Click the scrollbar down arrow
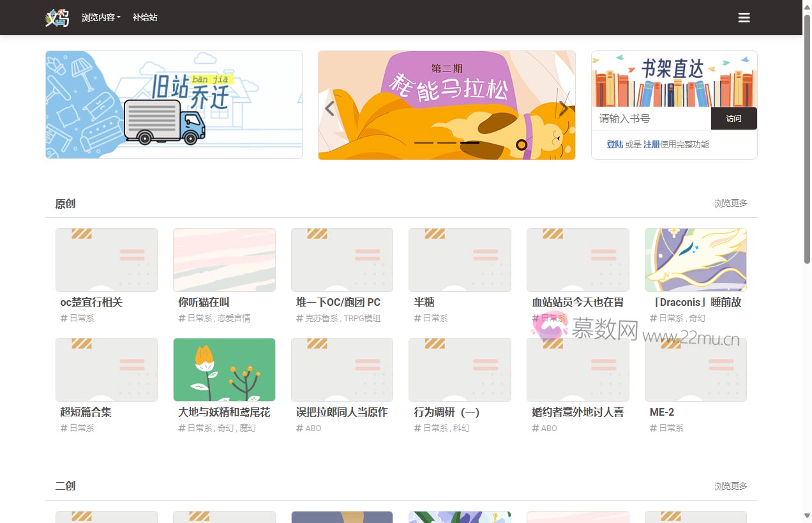The width and height of the screenshot is (812, 523). click(807, 516)
